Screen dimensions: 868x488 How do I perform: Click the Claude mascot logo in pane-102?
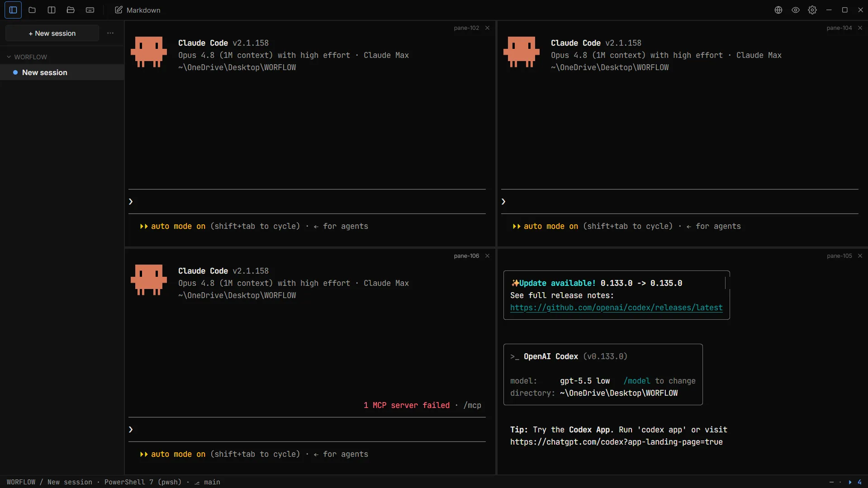pyautogui.click(x=149, y=52)
